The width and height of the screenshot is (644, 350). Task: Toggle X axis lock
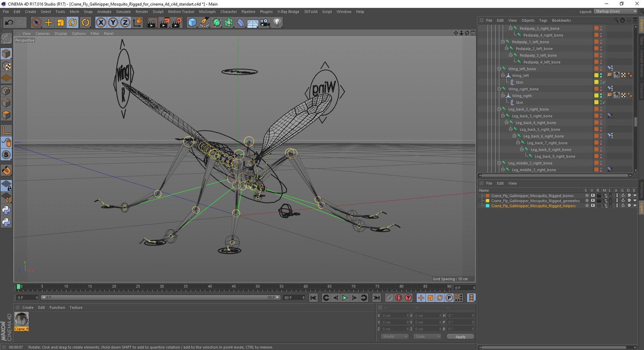[101, 23]
